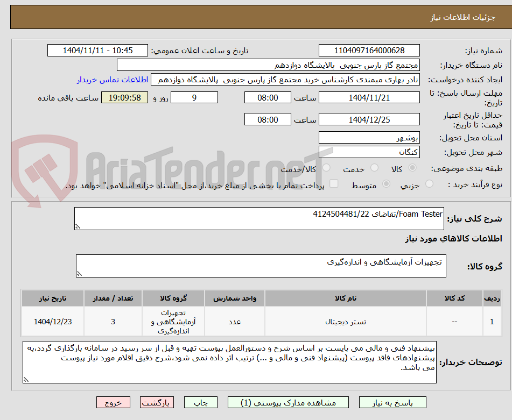This screenshot has height=420, width=512.
Task: Grab the resize handle of توضیحات خریدار box
Action: click(26, 380)
